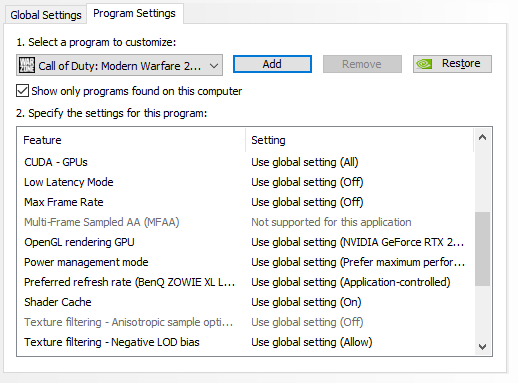518x383 pixels.
Task: Switch to Global Settings tab
Action: 46,15
